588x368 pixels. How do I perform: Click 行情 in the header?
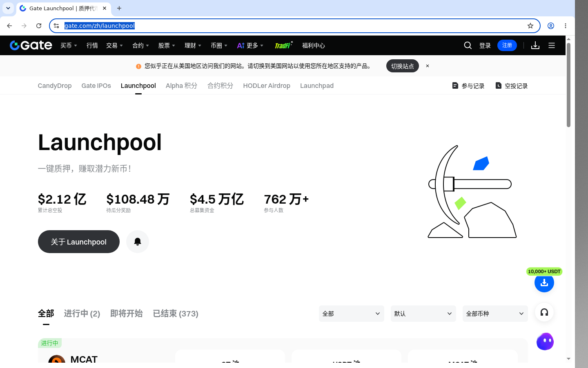click(92, 45)
